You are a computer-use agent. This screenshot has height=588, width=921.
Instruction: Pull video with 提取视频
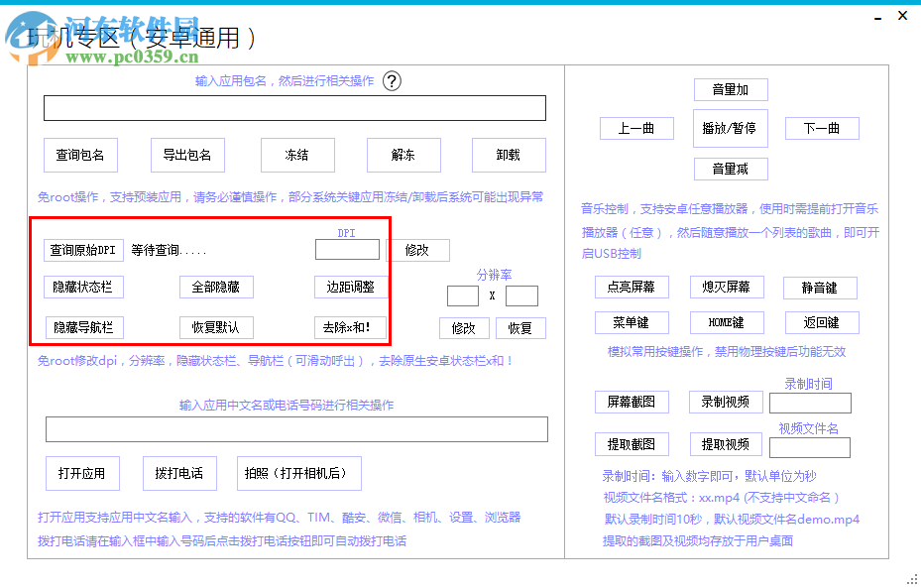(726, 444)
